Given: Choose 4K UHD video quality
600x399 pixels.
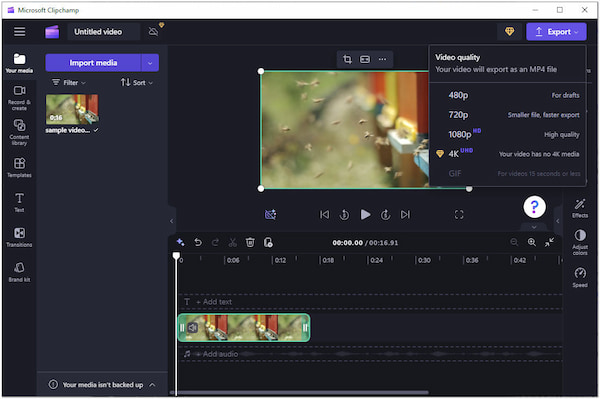Looking at the screenshot, I should 507,154.
